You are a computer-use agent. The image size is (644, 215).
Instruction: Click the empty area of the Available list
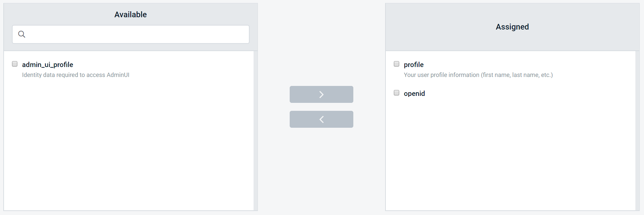pos(130,149)
